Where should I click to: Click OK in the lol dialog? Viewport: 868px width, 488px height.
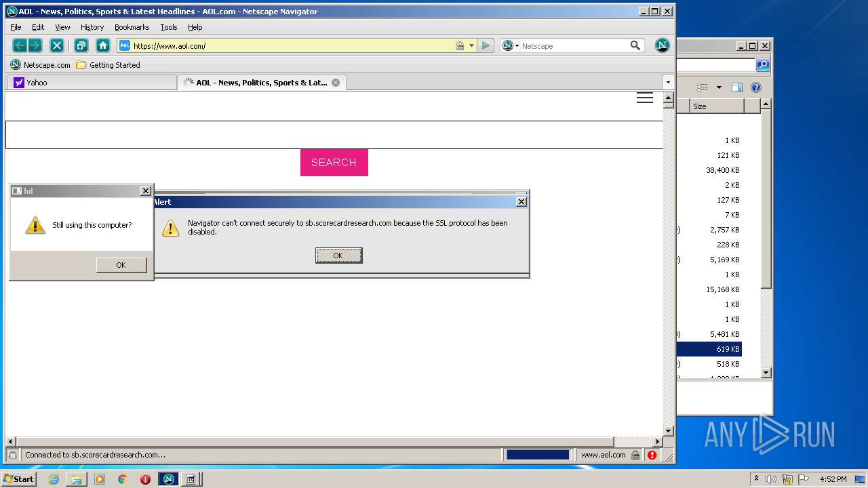(121, 265)
